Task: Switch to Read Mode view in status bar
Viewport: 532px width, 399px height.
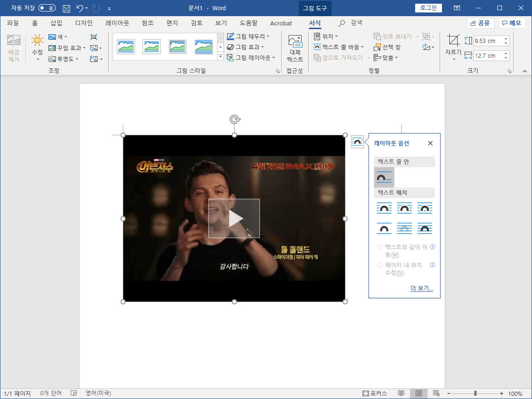Action: [401, 393]
